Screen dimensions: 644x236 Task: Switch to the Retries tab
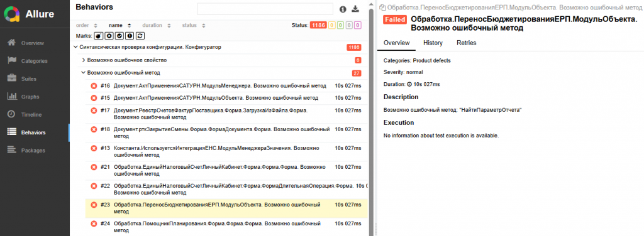(x=466, y=43)
